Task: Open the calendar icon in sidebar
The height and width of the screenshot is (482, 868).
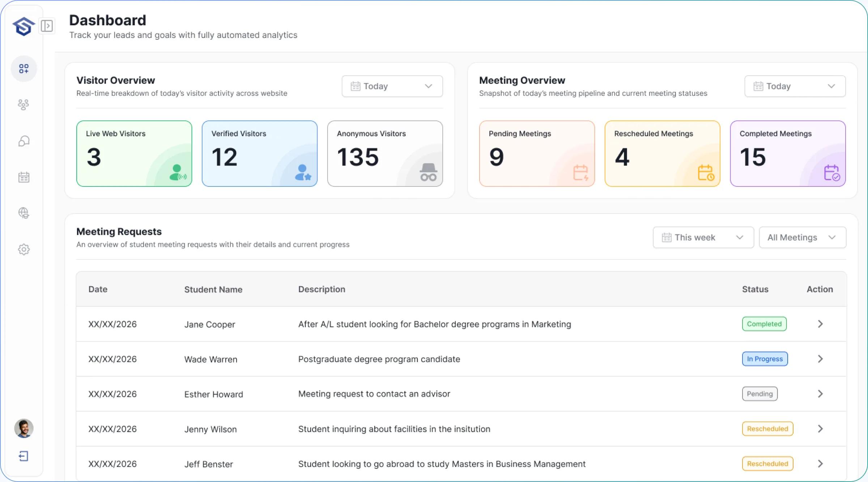Action: coord(24,177)
